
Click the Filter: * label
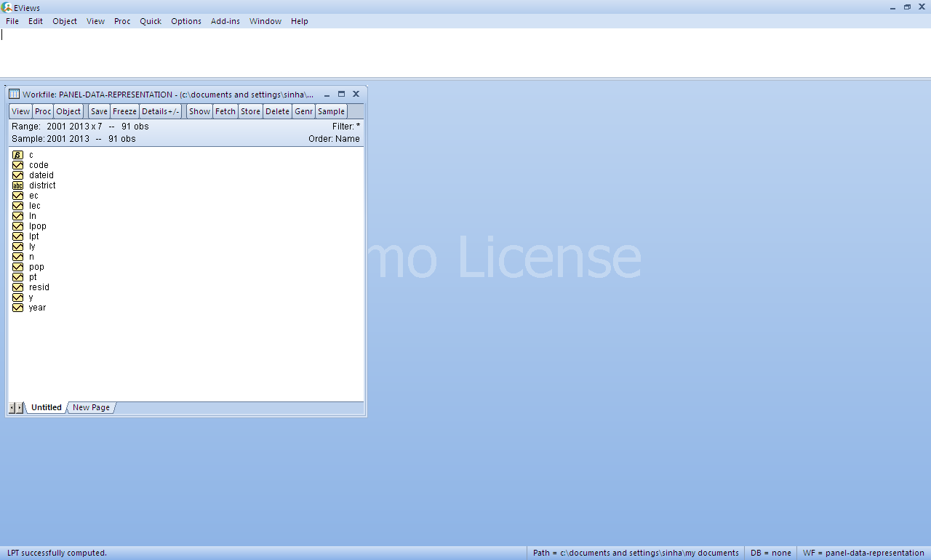tap(346, 127)
